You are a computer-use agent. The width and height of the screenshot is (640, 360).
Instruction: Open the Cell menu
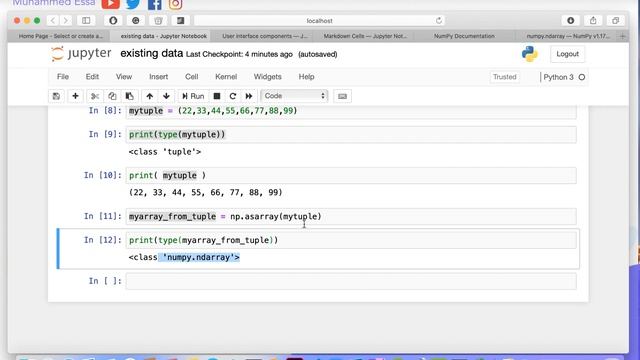coord(191,77)
